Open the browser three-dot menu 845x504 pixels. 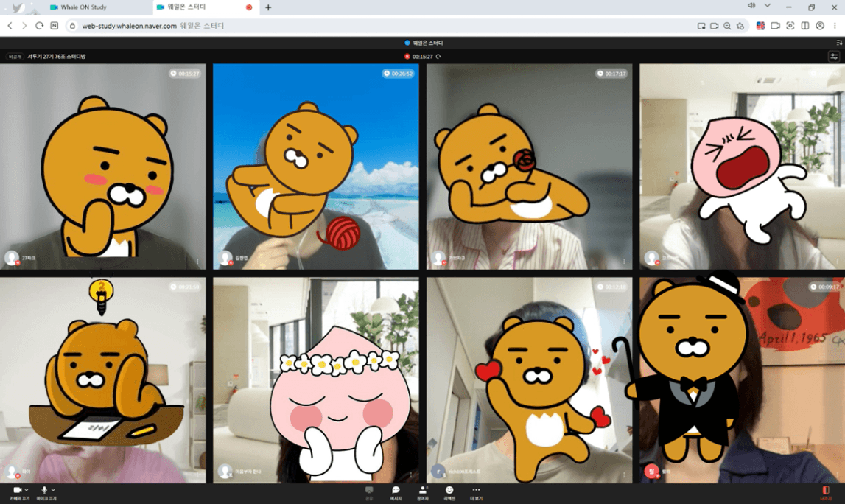pos(835,25)
